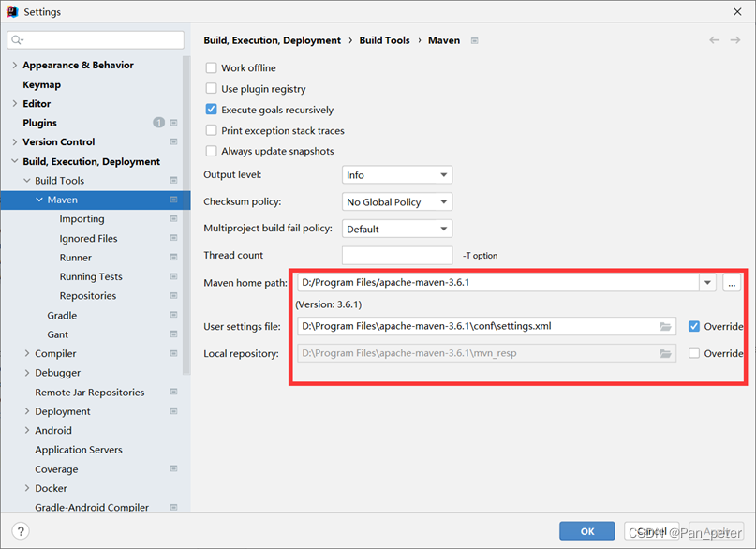This screenshot has height=549, width=756.
Task: Click folder browse icon in User settings file
Action: (x=665, y=326)
